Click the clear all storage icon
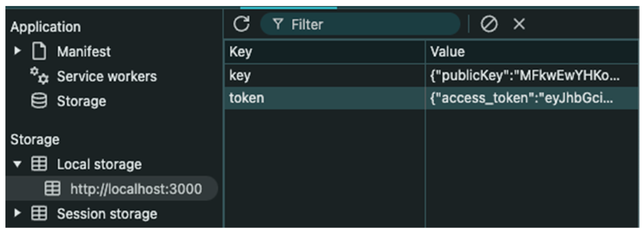The image size is (644, 234). (489, 24)
